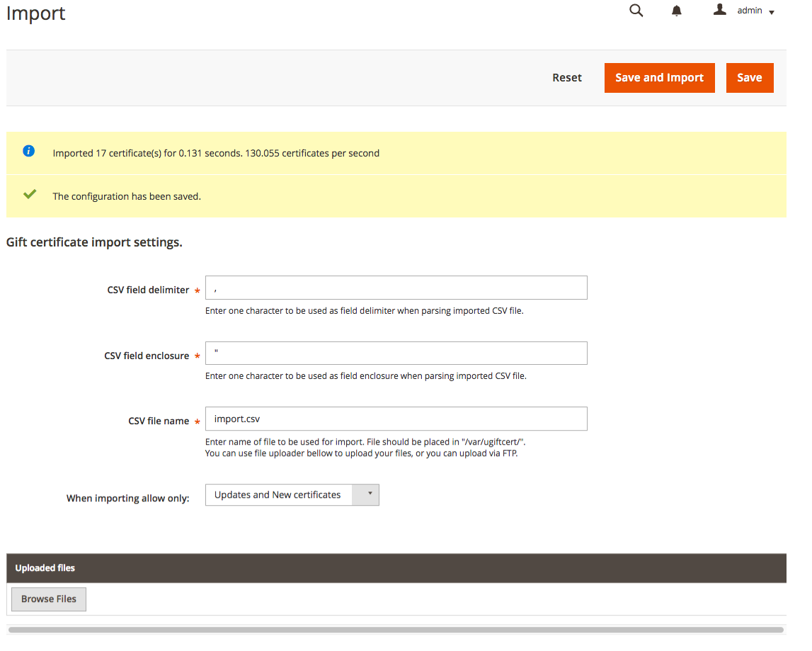
Task: Focus the CSV field delimiter input
Action: click(396, 288)
